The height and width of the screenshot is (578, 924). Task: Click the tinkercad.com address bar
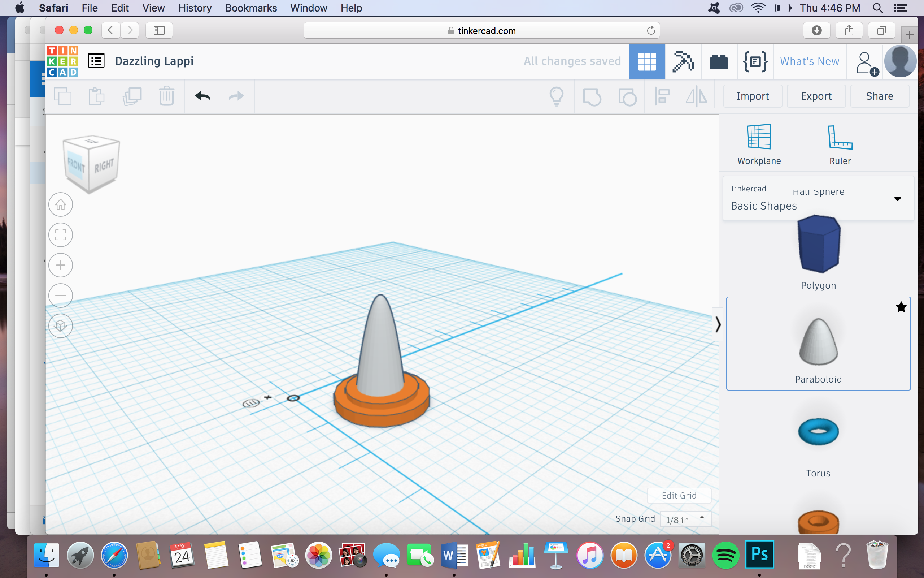tap(481, 31)
